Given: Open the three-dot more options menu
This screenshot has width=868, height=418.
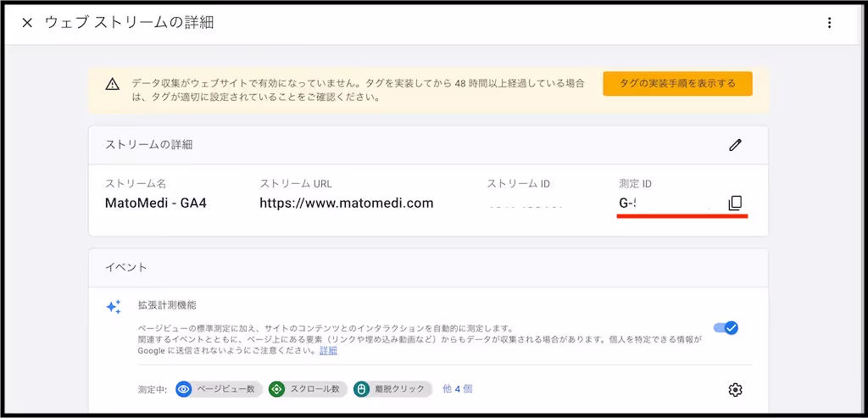Looking at the screenshot, I should (829, 23).
